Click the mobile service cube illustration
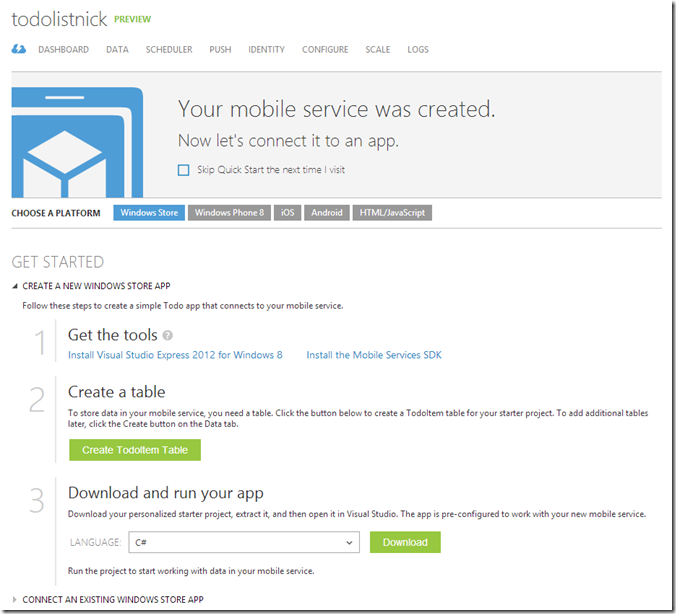This screenshot has width=676, height=614. (77, 142)
